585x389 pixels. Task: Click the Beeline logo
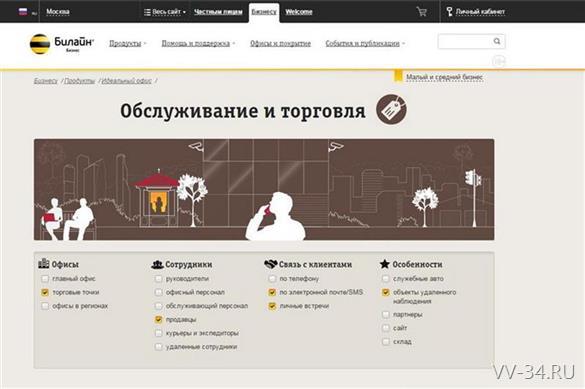tap(62, 44)
